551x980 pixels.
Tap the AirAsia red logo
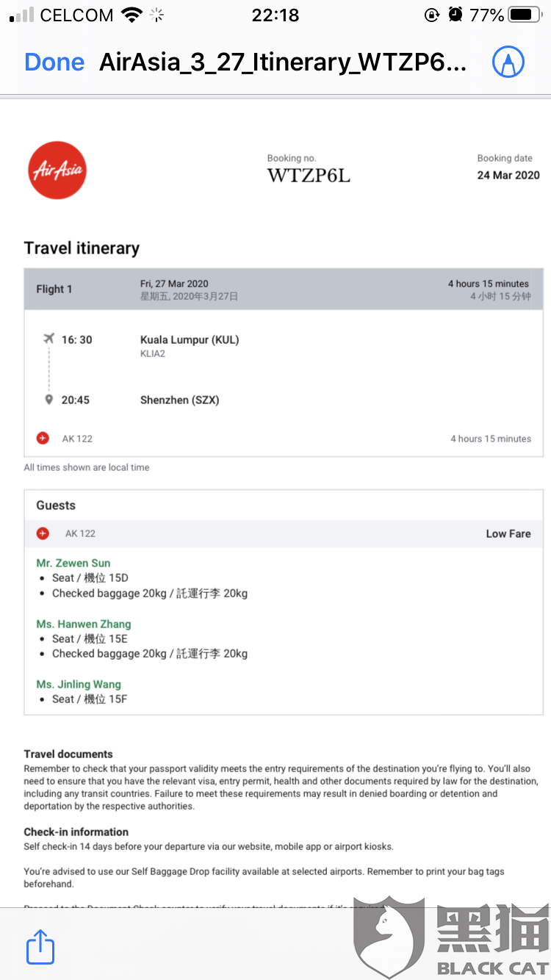(x=57, y=170)
